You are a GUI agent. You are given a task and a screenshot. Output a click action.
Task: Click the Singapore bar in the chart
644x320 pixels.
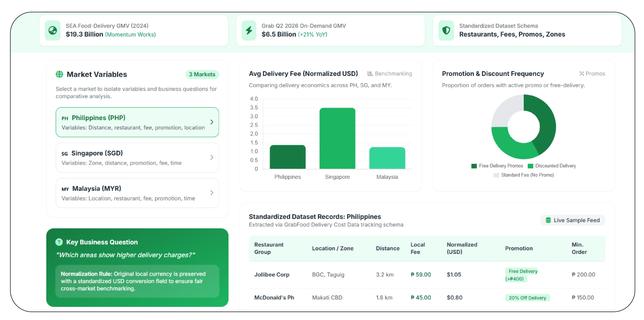(337, 138)
